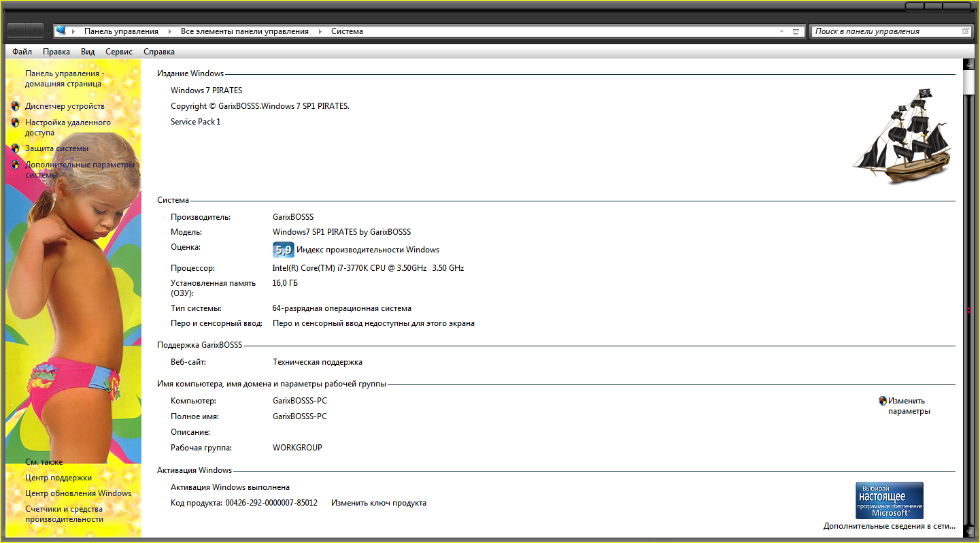The image size is (980, 543).
Task: Open the Справка menu
Action: tap(159, 52)
